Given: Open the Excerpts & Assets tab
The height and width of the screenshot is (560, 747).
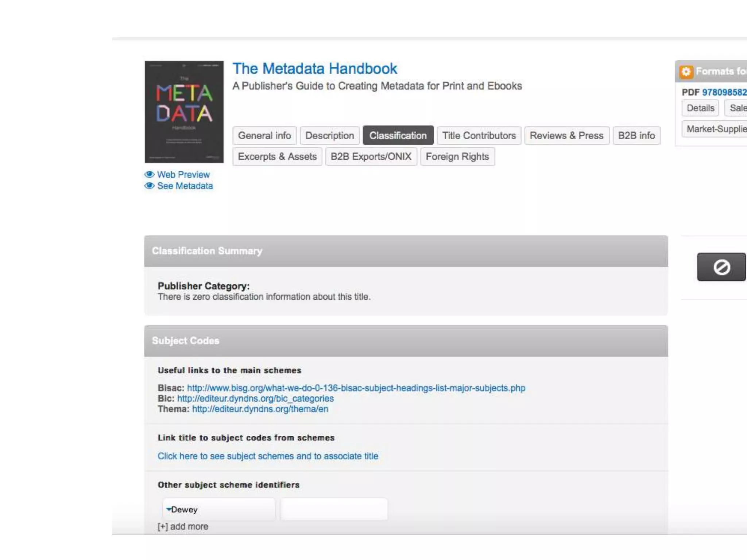Looking at the screenshot, I should [x=277, y=157].
